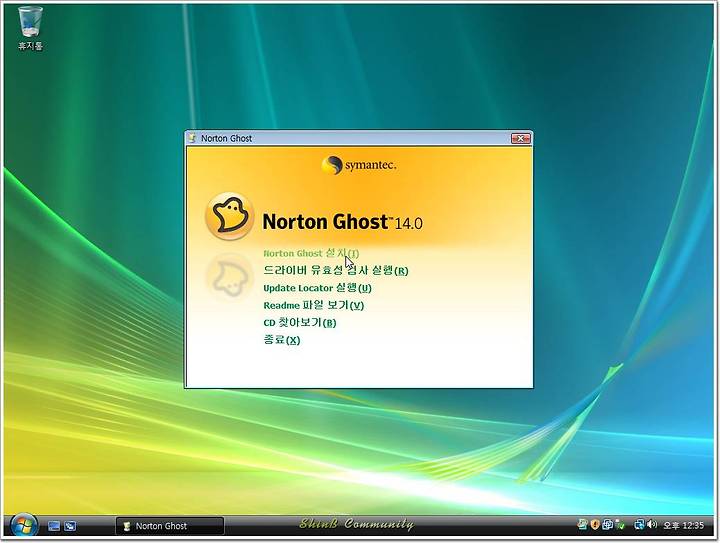The height and width of the screenshot is (543, 720).
Task: Run 드라이버 유효성 검사 실행(R) link
Action: coord(336,270)
